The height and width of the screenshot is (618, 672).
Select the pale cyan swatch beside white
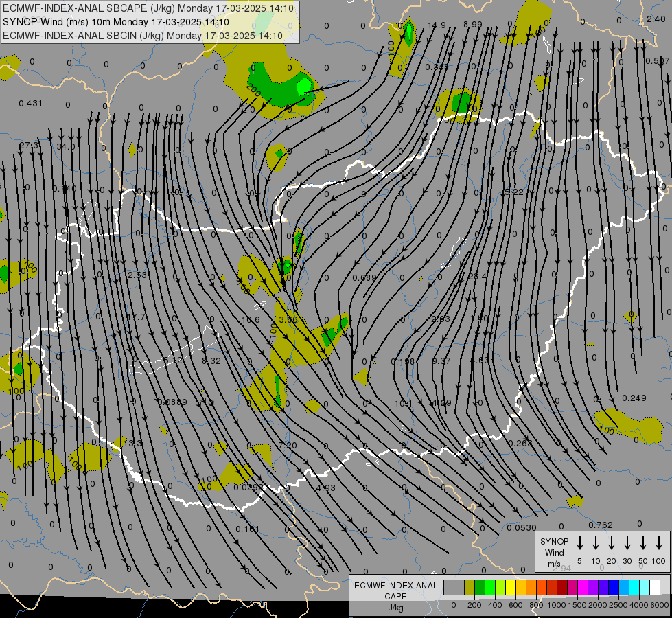coord(645,588)
